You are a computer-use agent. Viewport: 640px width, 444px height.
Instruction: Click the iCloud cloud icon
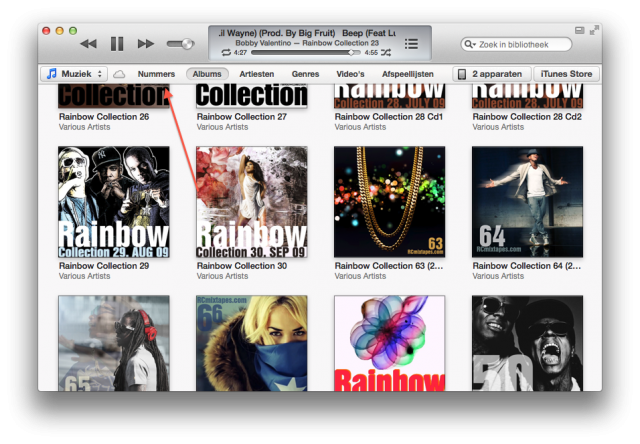[119, 74]
